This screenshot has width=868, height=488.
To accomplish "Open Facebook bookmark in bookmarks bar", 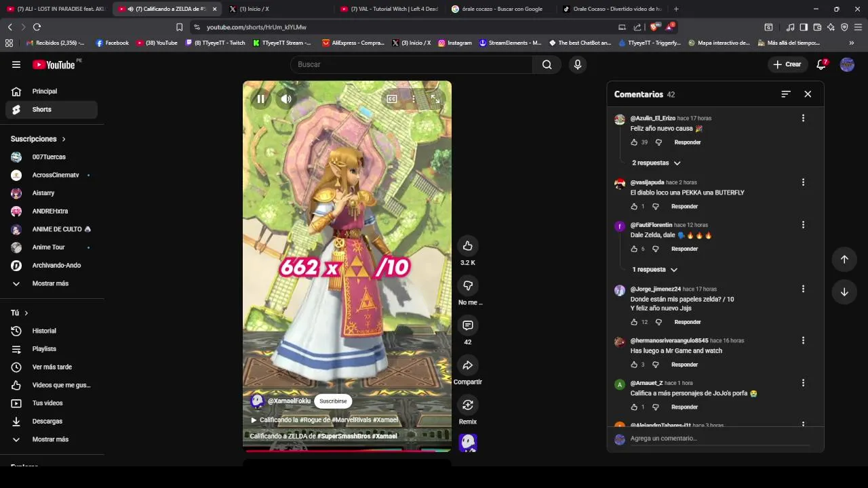I will coord(113,43).
